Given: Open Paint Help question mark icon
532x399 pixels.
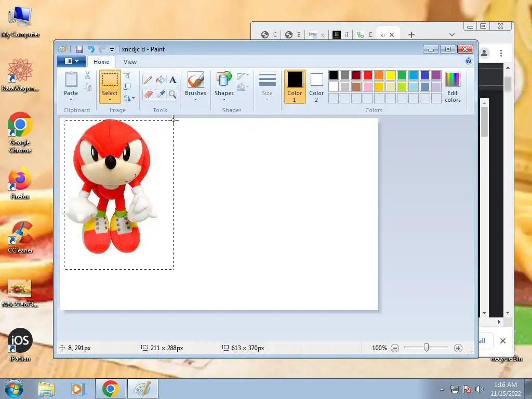Looking at the screenshot, I should point(469,61).
